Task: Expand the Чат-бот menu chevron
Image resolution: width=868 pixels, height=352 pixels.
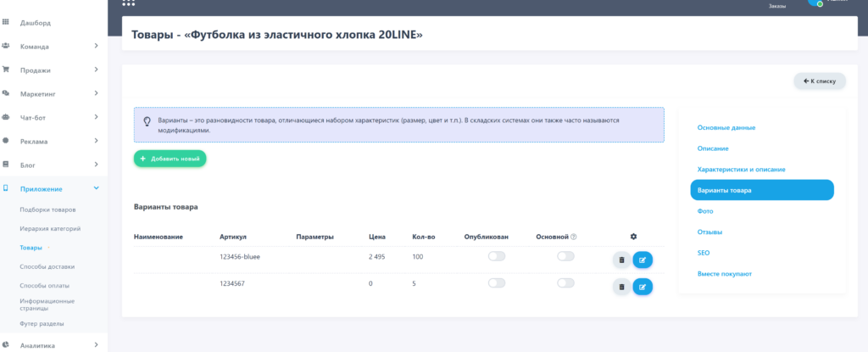Action: (97, 117)
